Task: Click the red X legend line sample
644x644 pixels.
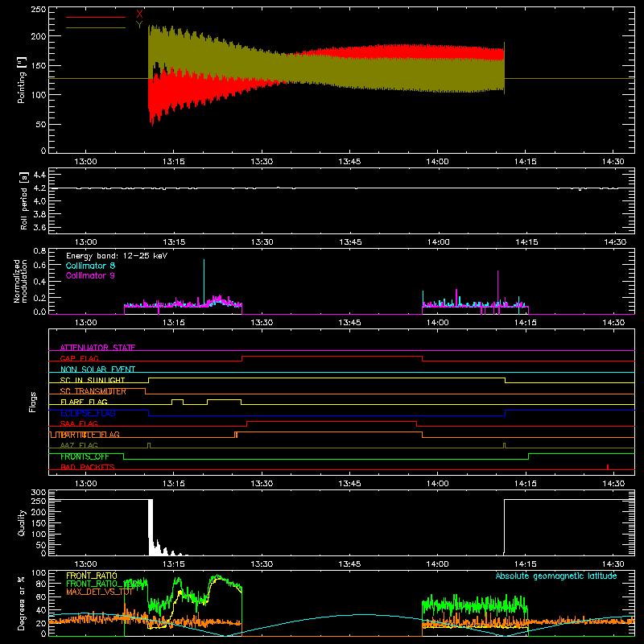Action: coord(96,17)
